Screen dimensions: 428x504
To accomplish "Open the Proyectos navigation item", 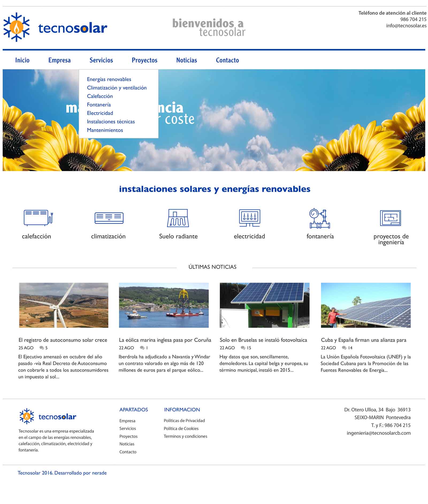I will [x=144, y=60].
